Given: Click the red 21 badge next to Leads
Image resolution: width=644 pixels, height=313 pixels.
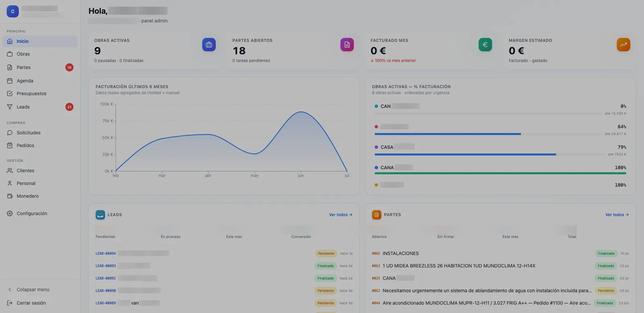Looking at the screenshot, I should pos(69,107).
